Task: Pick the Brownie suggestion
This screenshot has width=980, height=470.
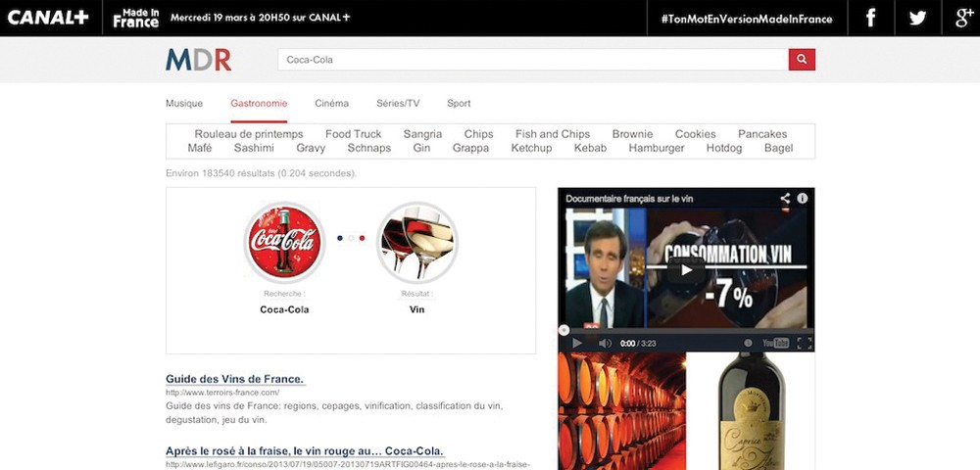Action: [x=632, y=134]
